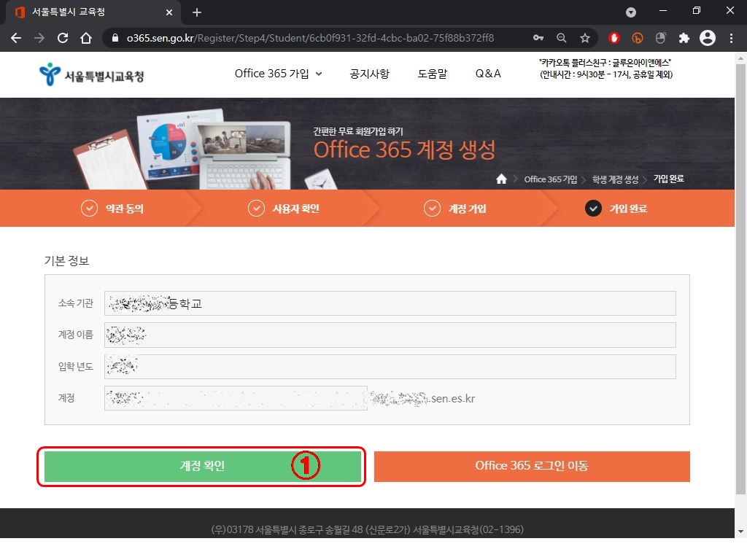
Task: Open the browser home page
Action: tap(86, 38)
